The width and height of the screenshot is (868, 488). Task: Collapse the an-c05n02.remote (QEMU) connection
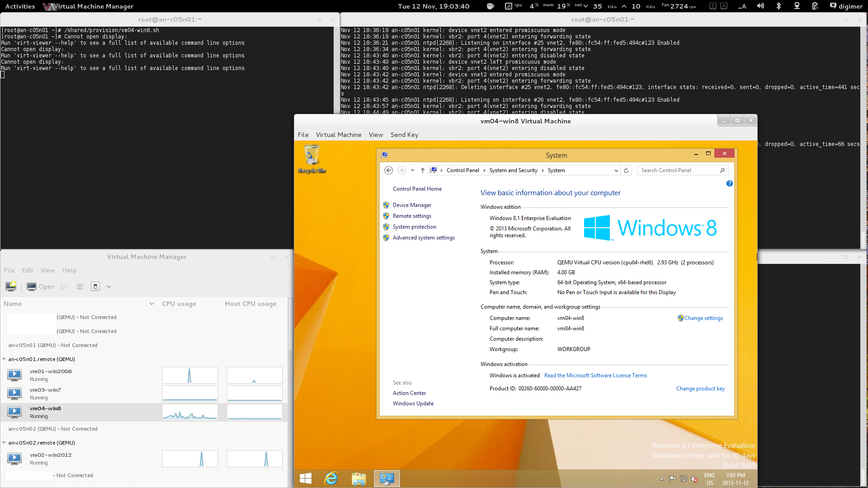[4, 443]
